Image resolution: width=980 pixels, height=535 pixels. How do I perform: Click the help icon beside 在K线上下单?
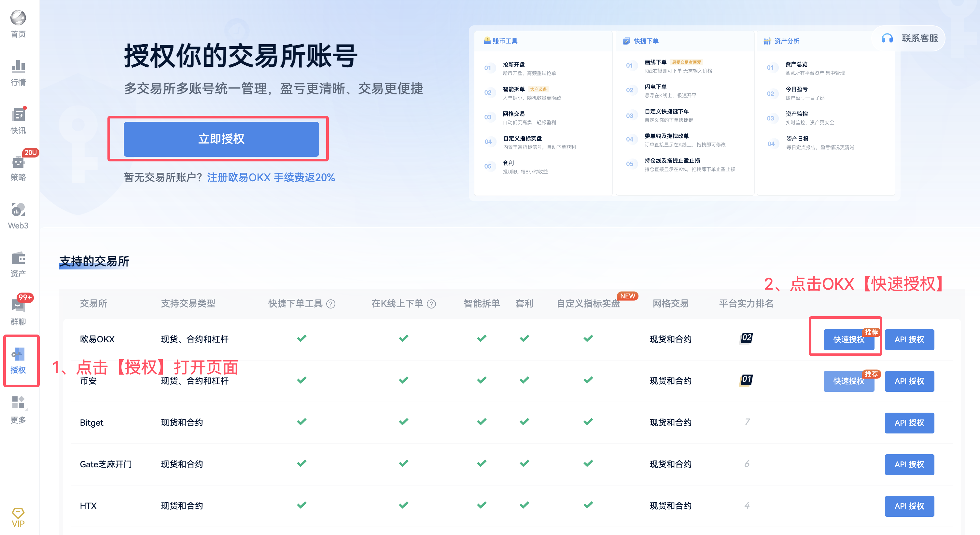tap(431, 304)
